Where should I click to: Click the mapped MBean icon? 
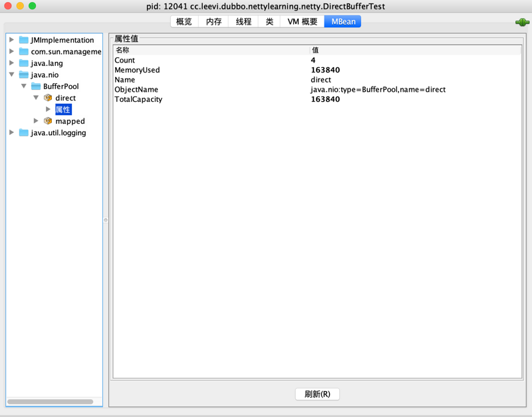48,121
